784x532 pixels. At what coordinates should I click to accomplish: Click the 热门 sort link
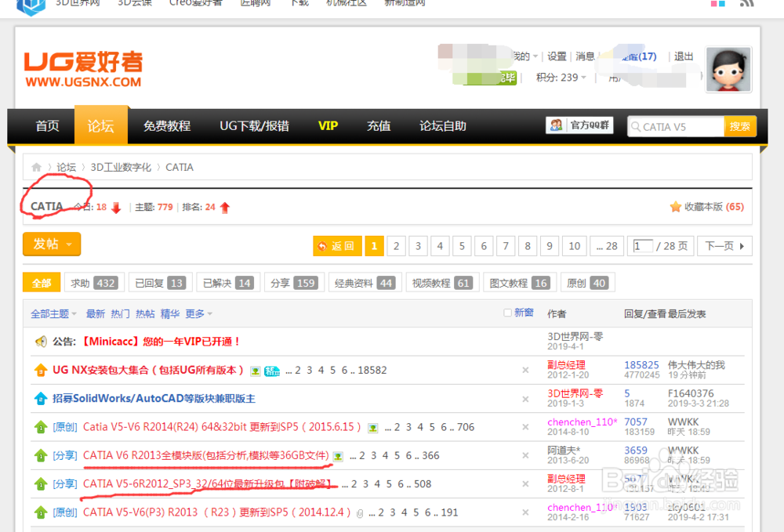(121, 314)
